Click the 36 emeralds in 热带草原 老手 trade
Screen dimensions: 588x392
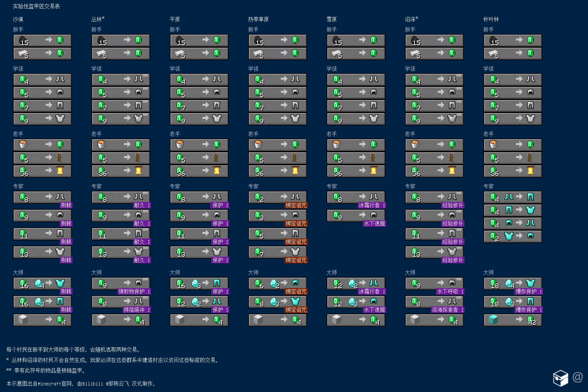259,171
